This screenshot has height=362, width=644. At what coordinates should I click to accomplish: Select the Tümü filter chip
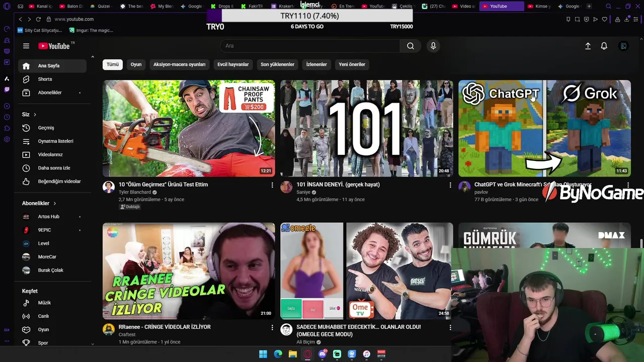pos(113,64)
